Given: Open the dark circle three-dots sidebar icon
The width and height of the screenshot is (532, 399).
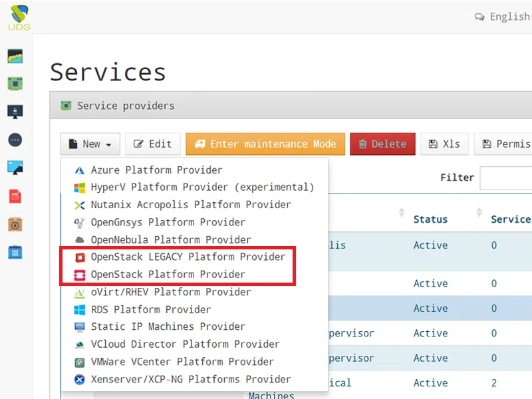Looking at the screenshot, I should [15, 140].
